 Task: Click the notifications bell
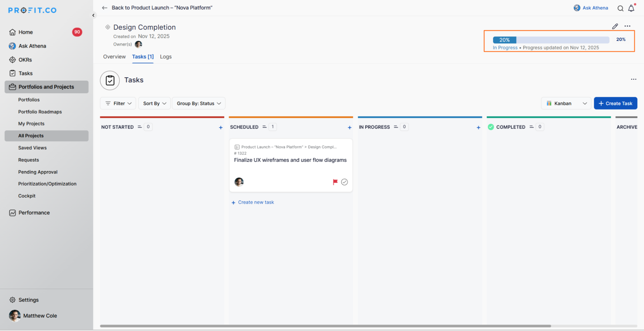[x=631, y=8]
